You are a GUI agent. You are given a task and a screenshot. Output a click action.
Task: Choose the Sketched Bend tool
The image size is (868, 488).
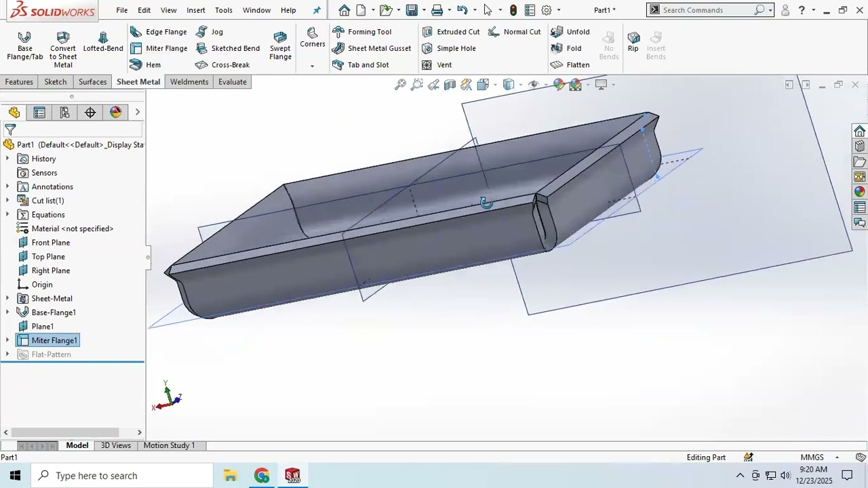pos(228,48)
